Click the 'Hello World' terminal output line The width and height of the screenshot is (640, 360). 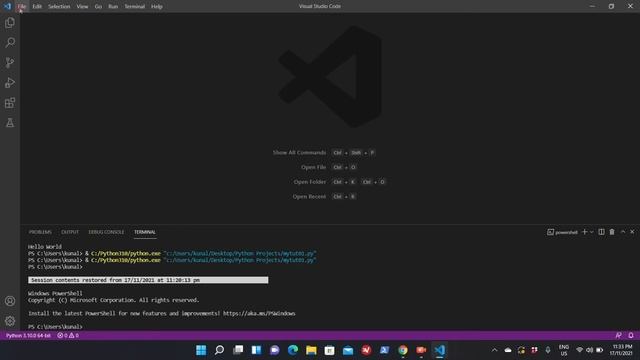[x=45, y=247]
